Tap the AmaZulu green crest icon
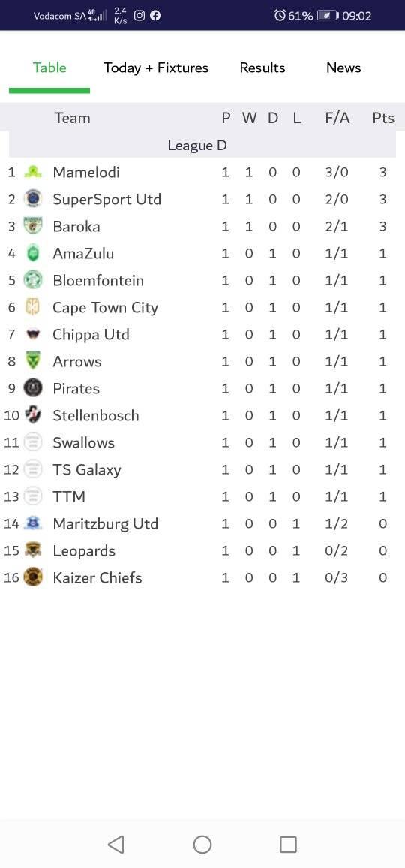Viewport: 405px width, 868px height. [x=33, y=253]
